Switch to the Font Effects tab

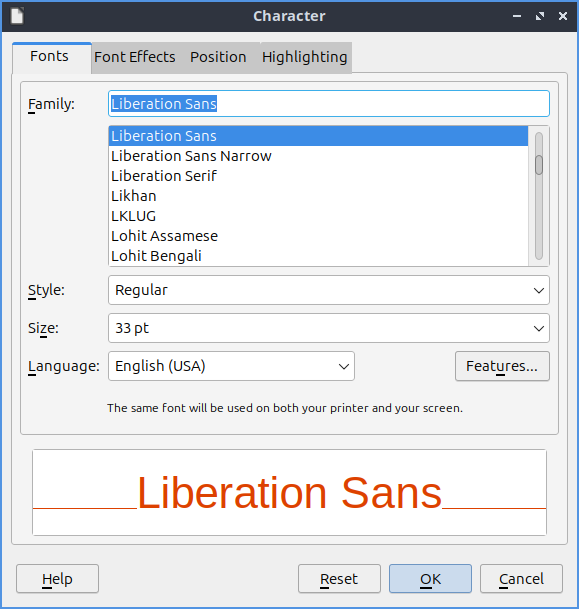135,57
